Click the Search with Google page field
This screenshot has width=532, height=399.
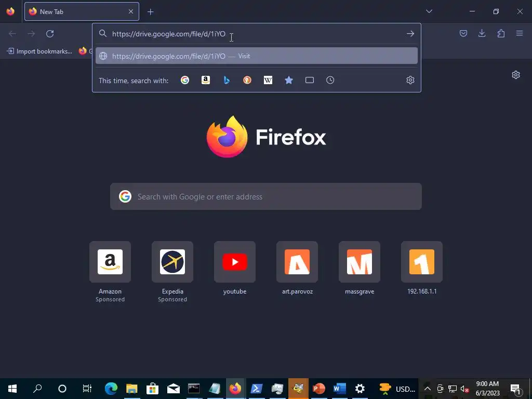point(266,196)
